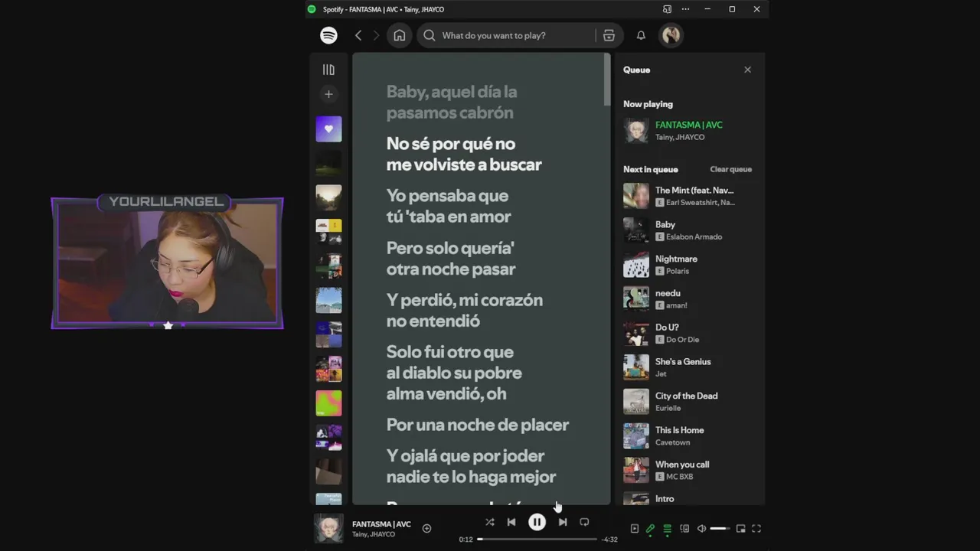Play The Mint (feat. Nav...) from queue
The image size is (980, 551).
point(689,196)
